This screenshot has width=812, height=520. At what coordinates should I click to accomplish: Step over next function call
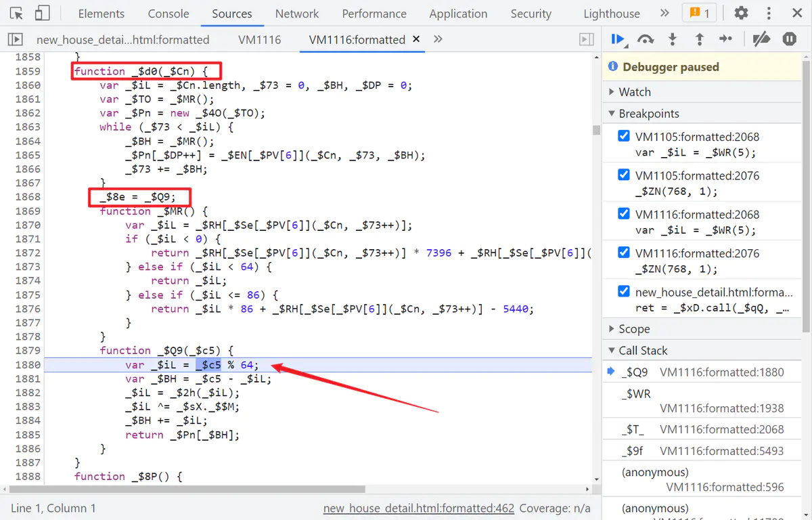pos(646,39)
